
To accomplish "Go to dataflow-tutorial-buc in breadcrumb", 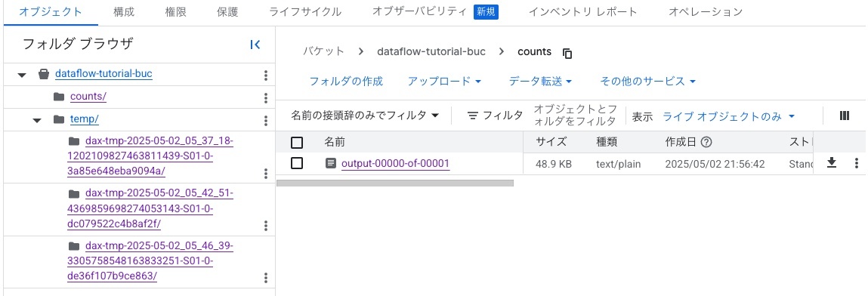I will click(x=431, y=51).
